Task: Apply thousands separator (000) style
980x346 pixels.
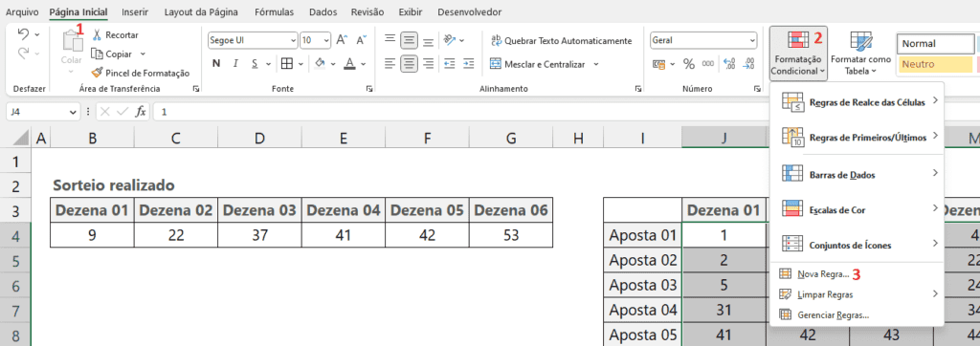Action: [x=708, y=64]
